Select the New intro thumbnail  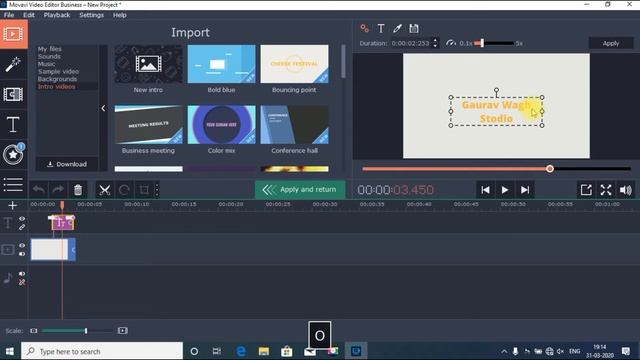(149, 64)
